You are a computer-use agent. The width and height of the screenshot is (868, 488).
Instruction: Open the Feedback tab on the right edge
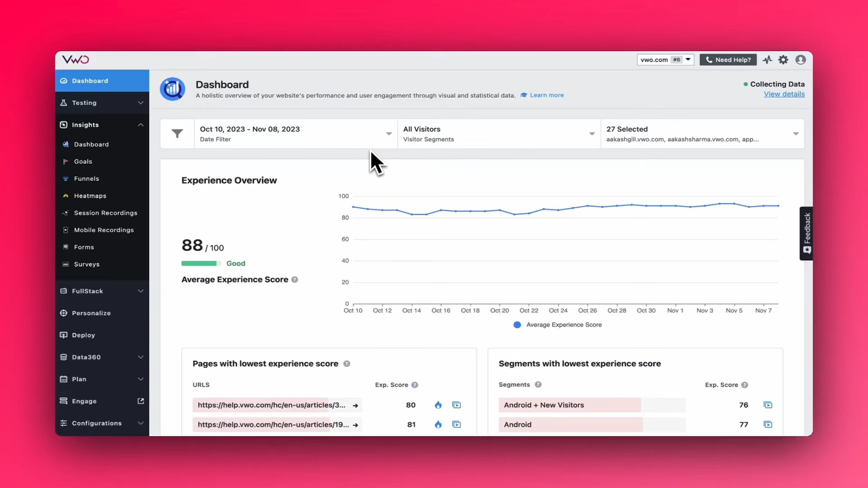point(806,233)
